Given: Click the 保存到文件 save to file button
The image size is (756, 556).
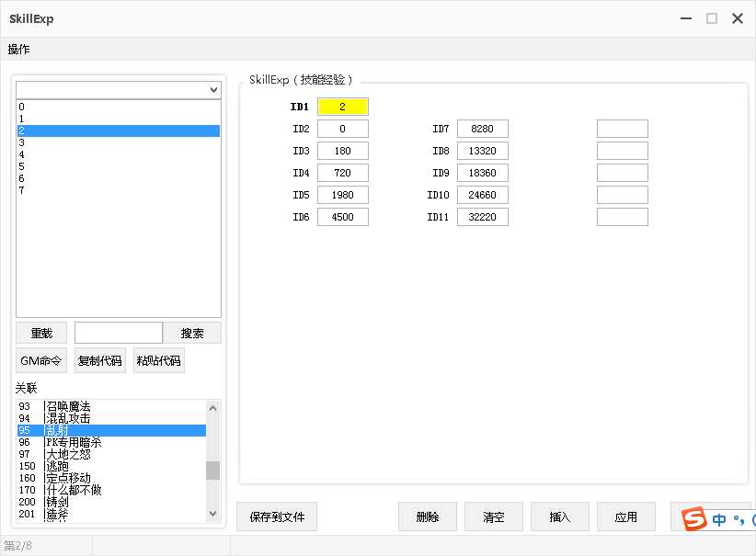Looking at the screenshot, I should 277,516.
